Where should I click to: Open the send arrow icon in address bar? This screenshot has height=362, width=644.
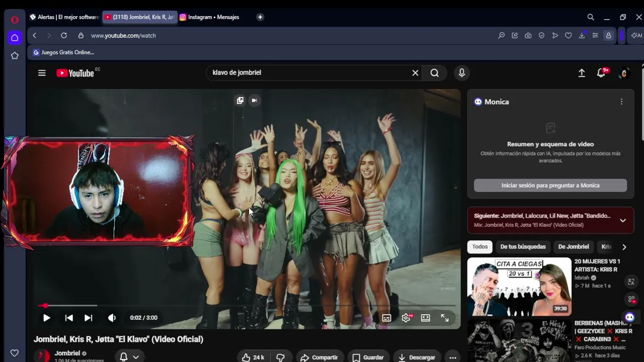click(555, 36)
